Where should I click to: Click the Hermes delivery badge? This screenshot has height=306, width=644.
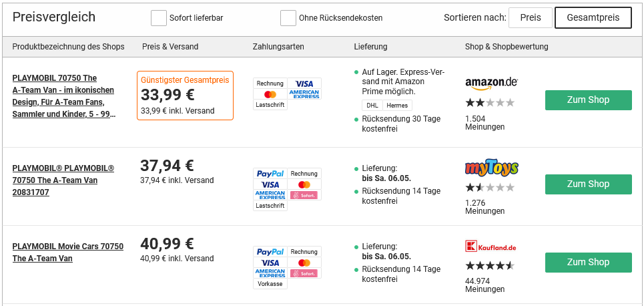pyautogui.click(x=397, y=105)
